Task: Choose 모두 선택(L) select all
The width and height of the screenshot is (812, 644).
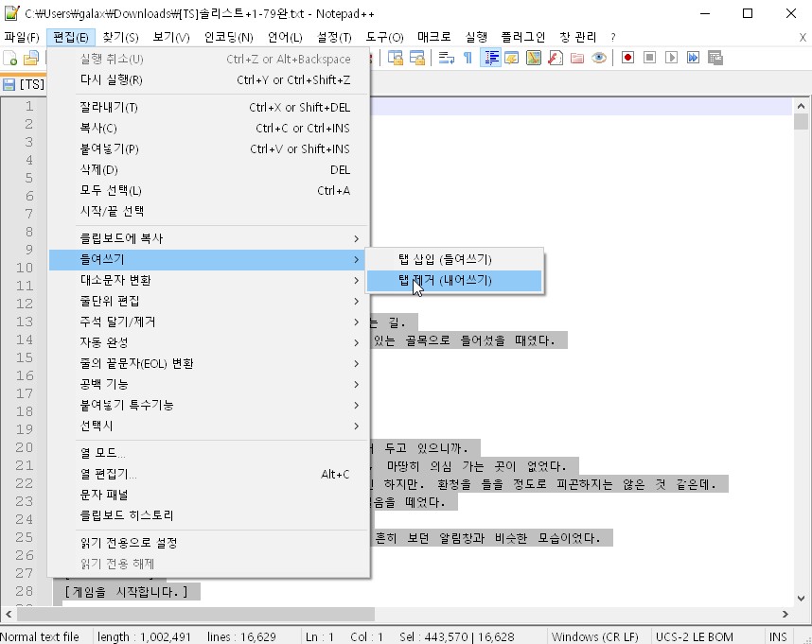Action: pyautogui.click(x=208, y=190)
